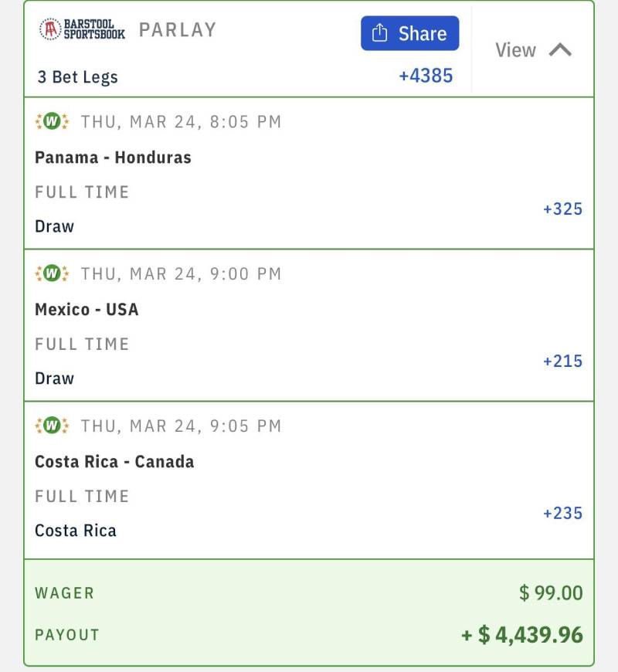Collapse the parlay with the chevron arrow
Image resolution: width=618 pixels, height=672 pixels.
click(x=562, y=49)
